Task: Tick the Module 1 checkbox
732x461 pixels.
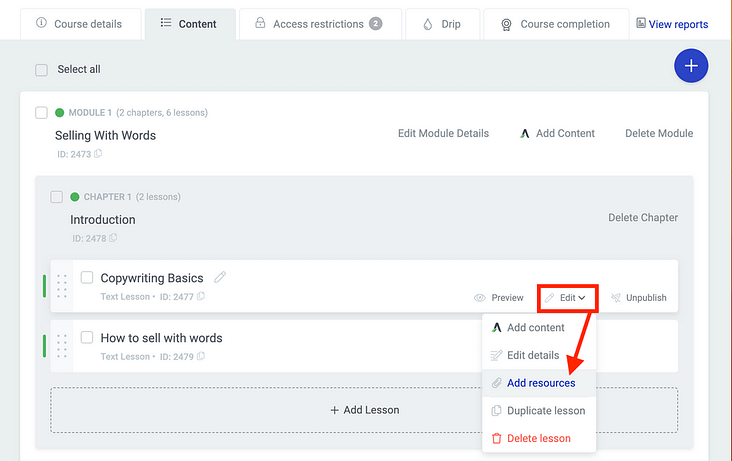Action: coord(42,113)
